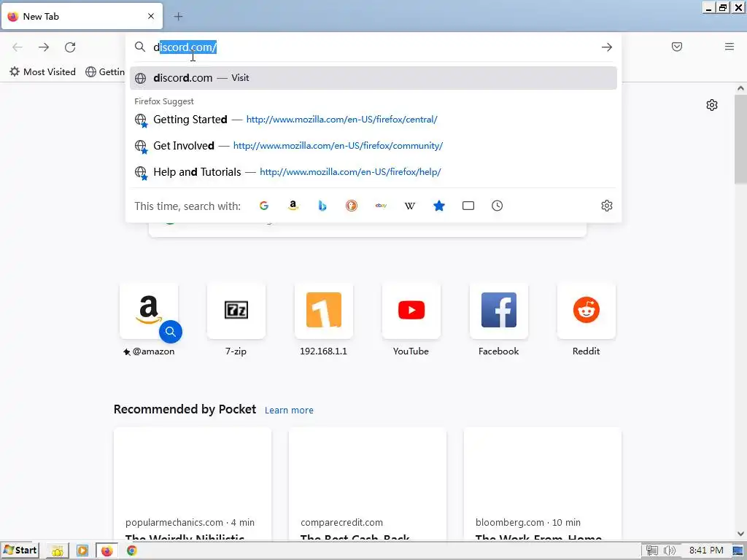Click the volume icon in the system tray
The width and height of the screenshot is (747, 560).
(x=669, y=551)
